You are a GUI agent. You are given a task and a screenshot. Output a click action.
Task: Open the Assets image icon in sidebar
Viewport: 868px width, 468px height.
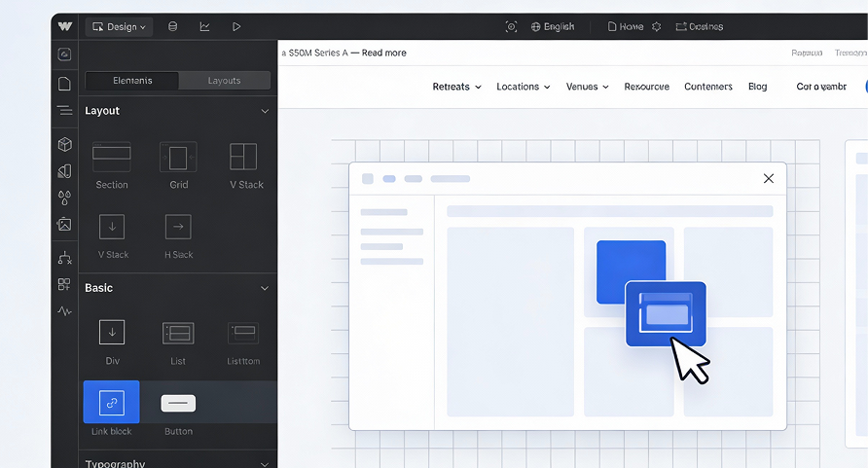coord(64,225)
